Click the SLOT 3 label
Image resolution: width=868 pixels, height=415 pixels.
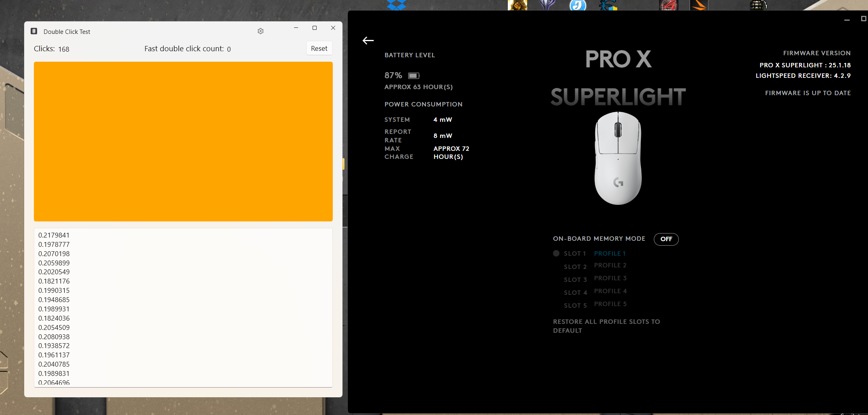[x=575, y=280]
